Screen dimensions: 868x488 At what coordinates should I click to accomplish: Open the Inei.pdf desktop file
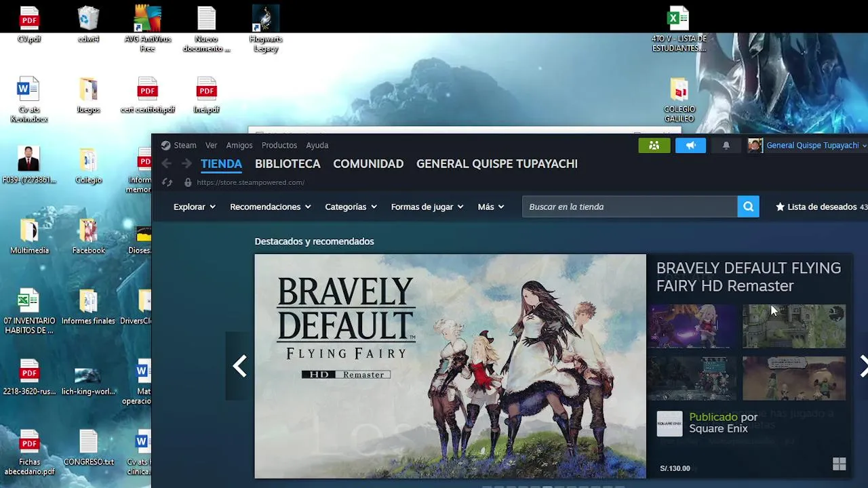206,96
